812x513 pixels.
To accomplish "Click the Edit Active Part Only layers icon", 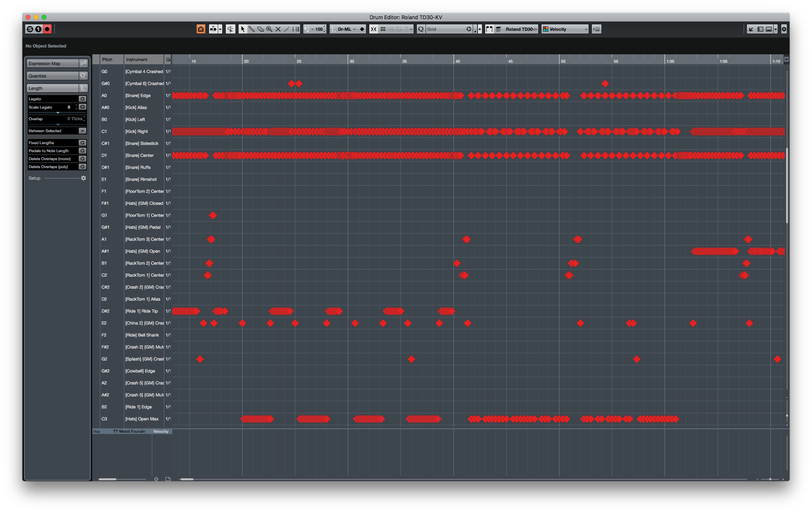I will 498,29.
